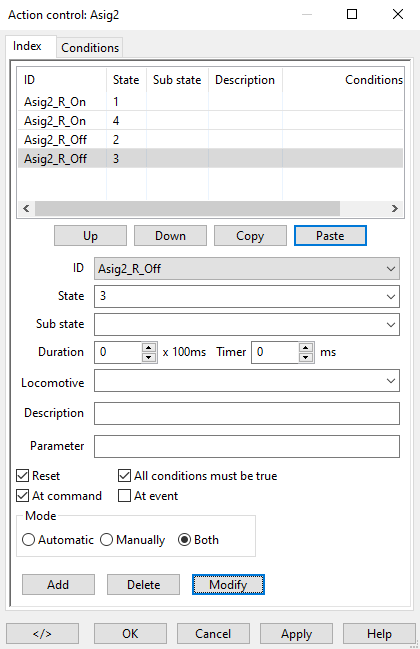Increase the Timer spinner value
Viewport: 420px width, 649px height.
coord(306,347)
